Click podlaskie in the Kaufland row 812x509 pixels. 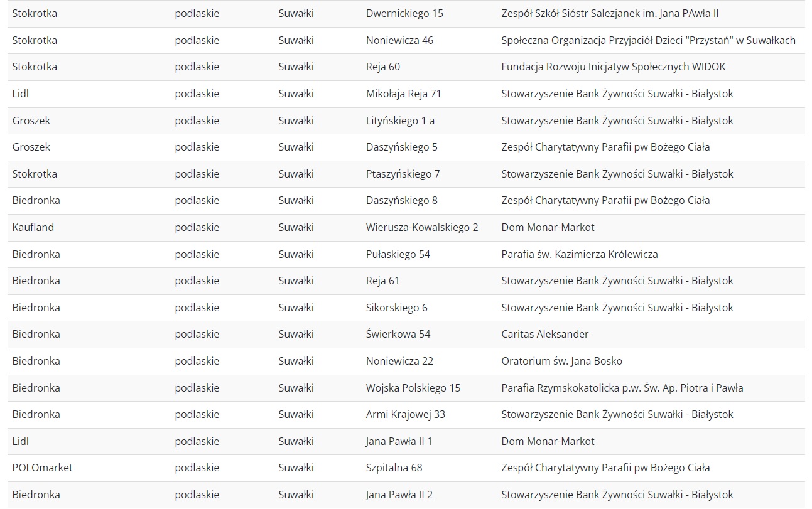tap(197, 227)
